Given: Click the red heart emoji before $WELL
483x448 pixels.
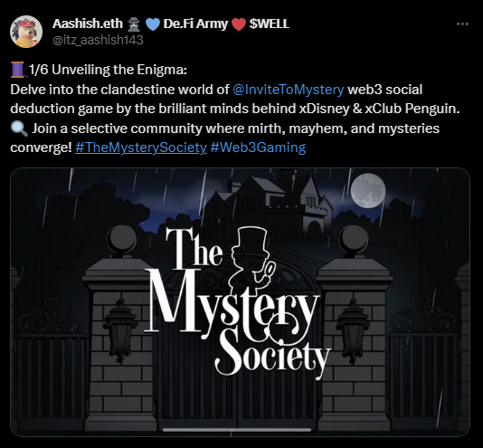Looking at the screenshot, I should 239,24.
